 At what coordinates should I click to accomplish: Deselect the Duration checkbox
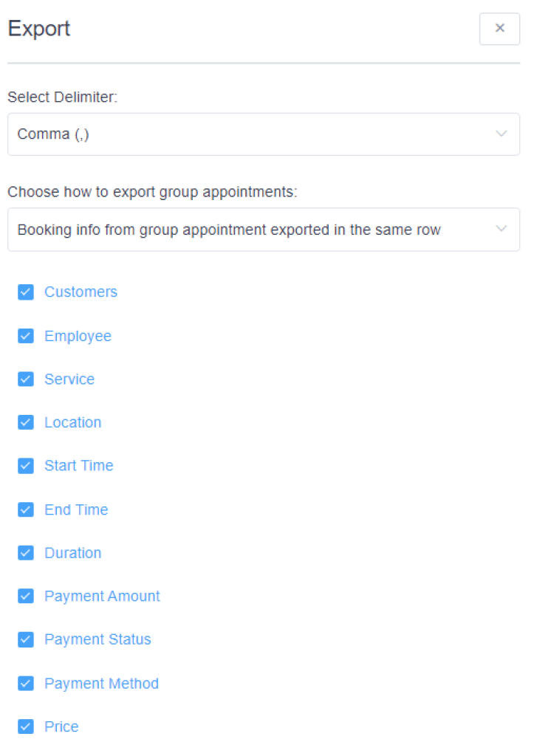[26, 553]
